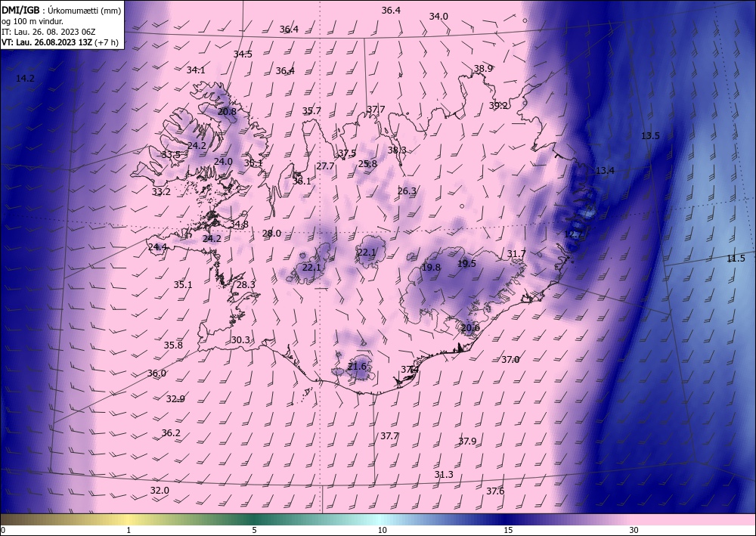Click the '34.0' map value
The height and width of the screenshot is (536, 756).
click(438, 17)
